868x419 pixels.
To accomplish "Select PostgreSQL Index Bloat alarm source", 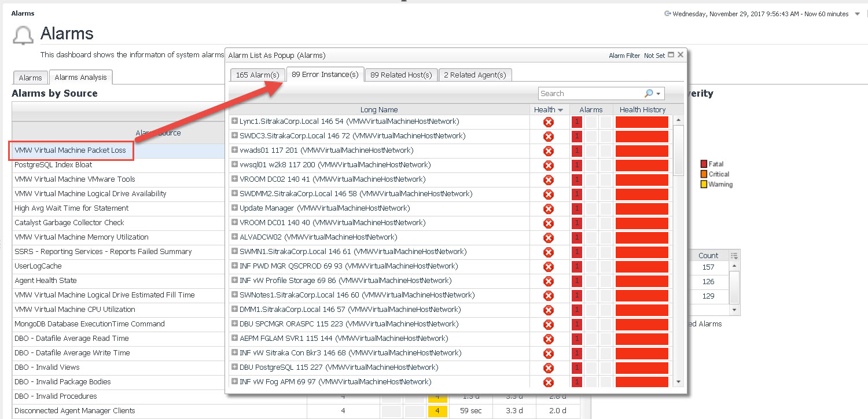I will click(53, 165).
